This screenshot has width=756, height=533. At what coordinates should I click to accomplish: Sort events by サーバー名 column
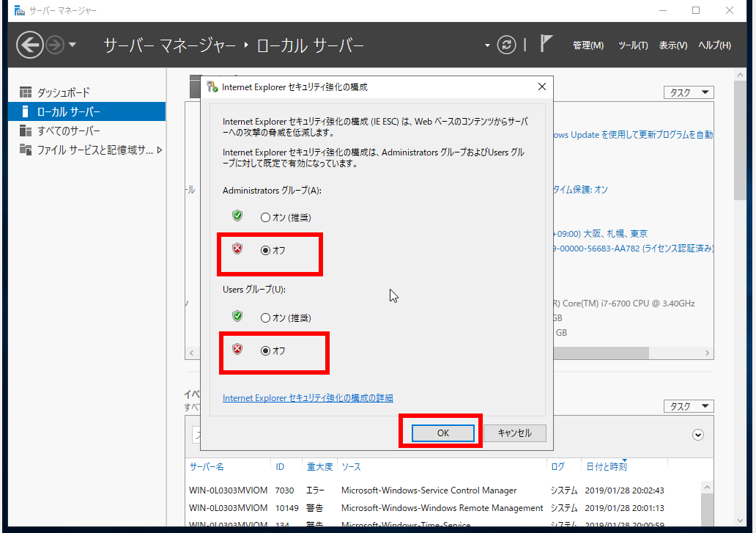click(207, 466)
